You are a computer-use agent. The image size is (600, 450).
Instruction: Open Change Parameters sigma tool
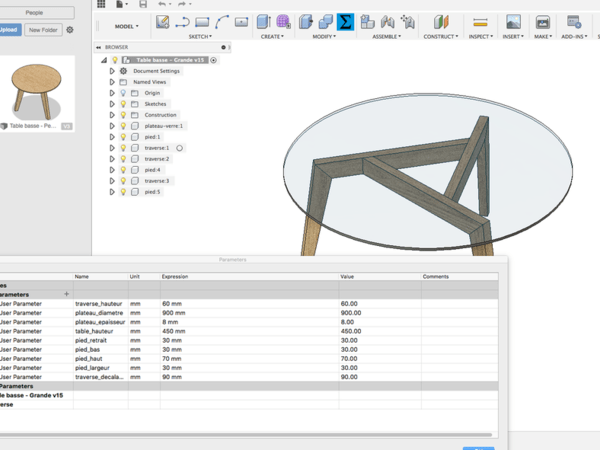[345, 22]
